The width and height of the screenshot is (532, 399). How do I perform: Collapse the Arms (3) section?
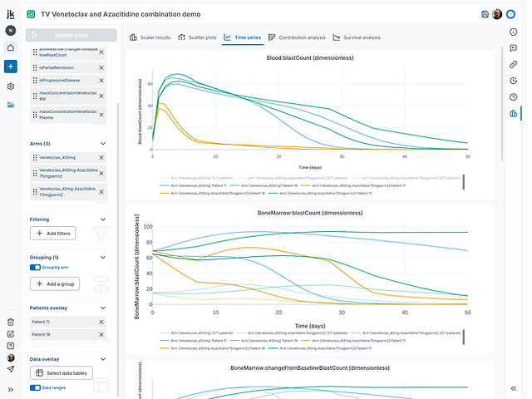[x=103, y=144]
